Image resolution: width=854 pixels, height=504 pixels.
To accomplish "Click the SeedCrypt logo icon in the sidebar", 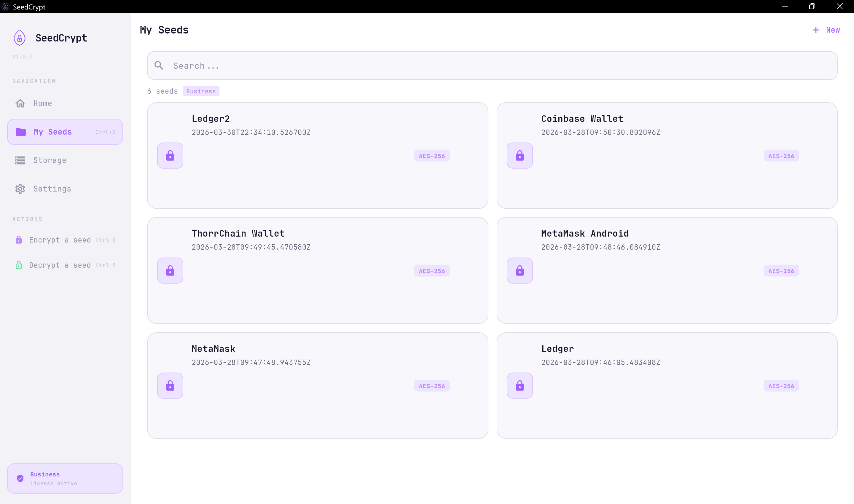I will 19,38.
